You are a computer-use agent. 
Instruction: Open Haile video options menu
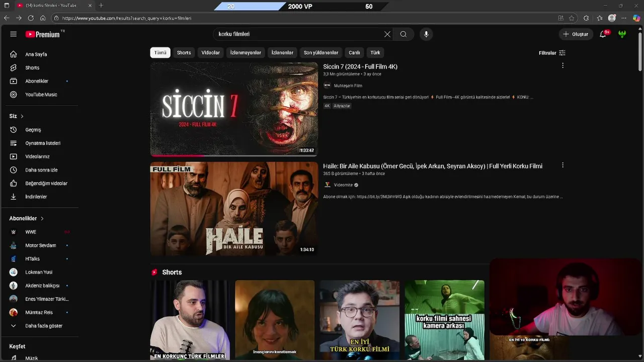pos(562,165)
